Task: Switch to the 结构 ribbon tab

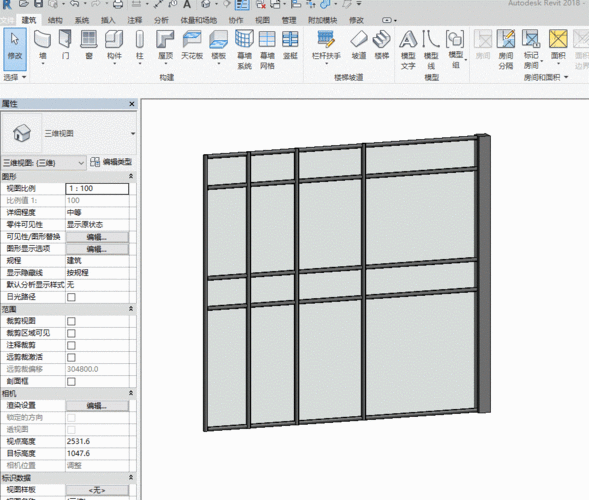Action: 55,20
